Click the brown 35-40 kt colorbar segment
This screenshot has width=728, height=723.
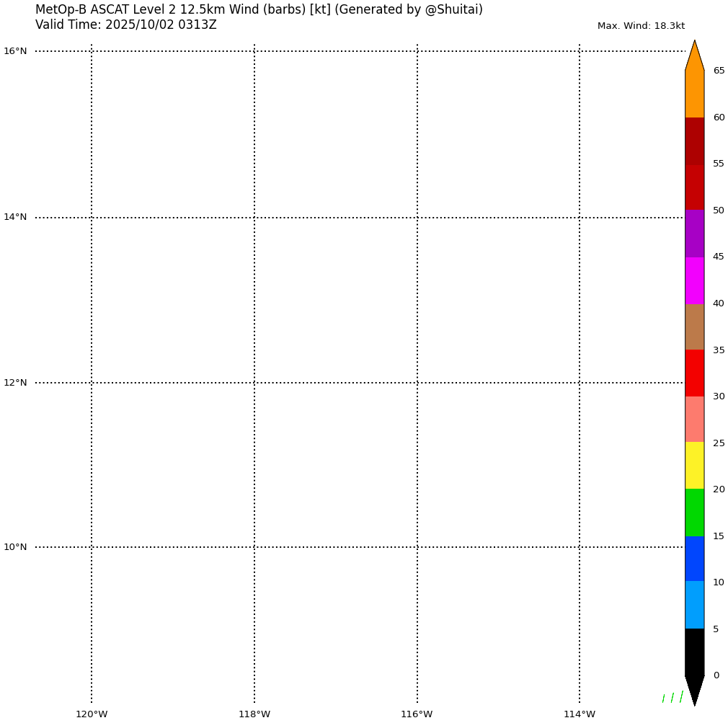click(x=694, y=327)
